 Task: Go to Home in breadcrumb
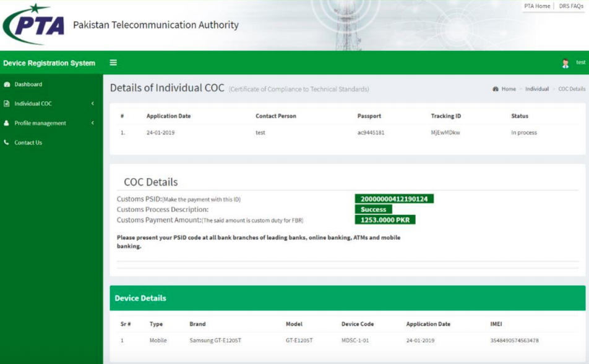tap(509, 89)
